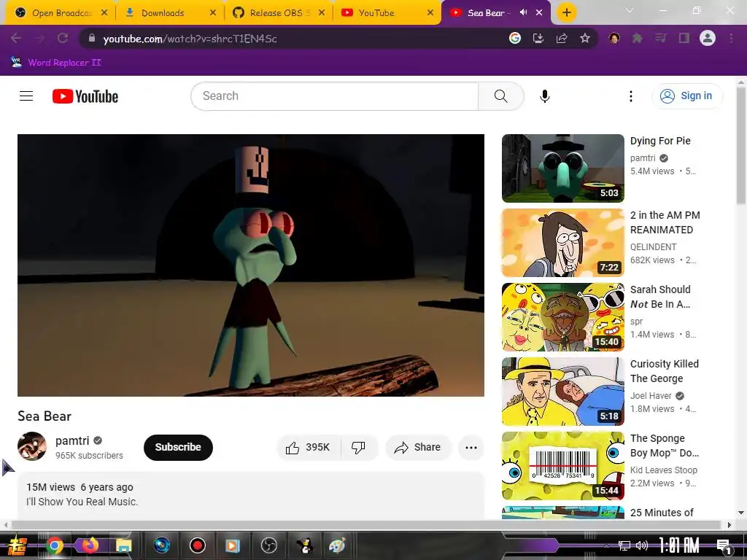747x560 pixels.
Task: Open more actions ellipsis under video
Action: (471, 447)
